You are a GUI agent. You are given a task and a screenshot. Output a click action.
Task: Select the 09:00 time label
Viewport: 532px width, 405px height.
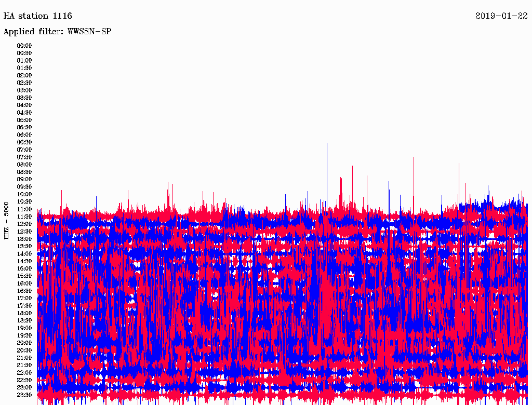pyautogui.click(x=24, y=180)
